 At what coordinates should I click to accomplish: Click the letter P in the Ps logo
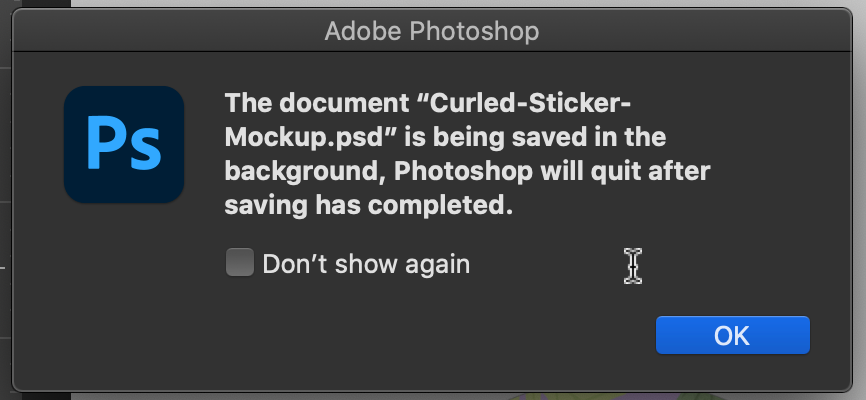(x=103, y=144)
